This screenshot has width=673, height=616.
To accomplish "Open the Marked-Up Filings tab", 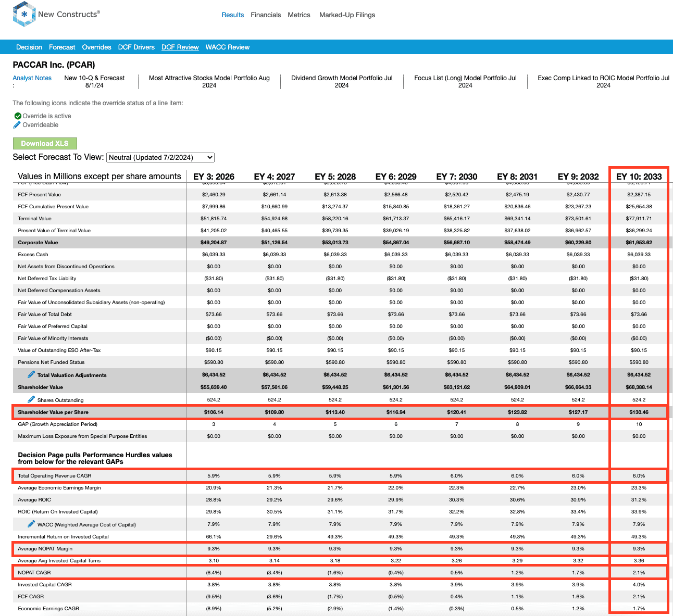I will point(347,15).
